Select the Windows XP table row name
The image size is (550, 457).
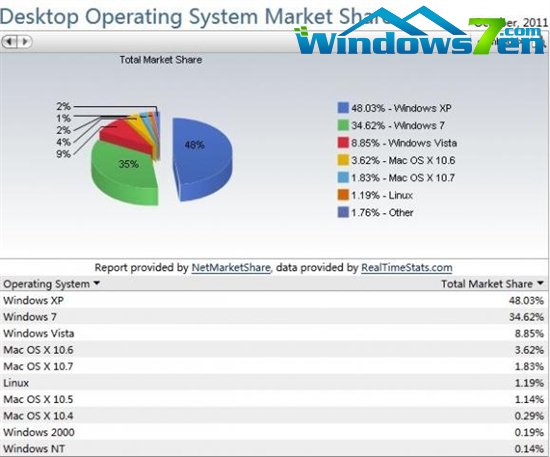tap(33, 300)
